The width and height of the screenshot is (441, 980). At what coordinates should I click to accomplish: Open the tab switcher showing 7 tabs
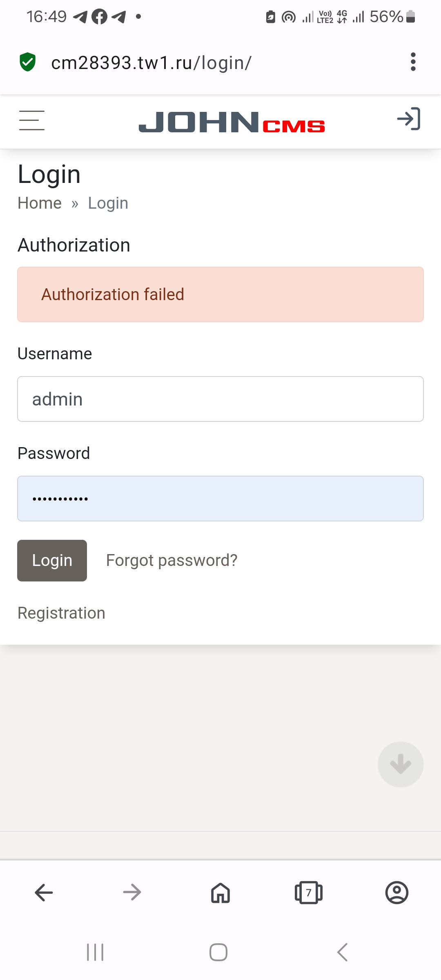[308, 892]
